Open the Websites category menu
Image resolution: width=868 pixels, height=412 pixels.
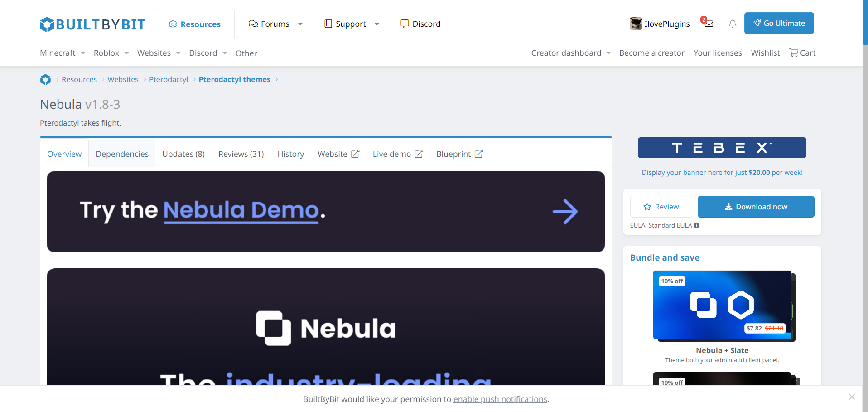(x=154, y=53)
